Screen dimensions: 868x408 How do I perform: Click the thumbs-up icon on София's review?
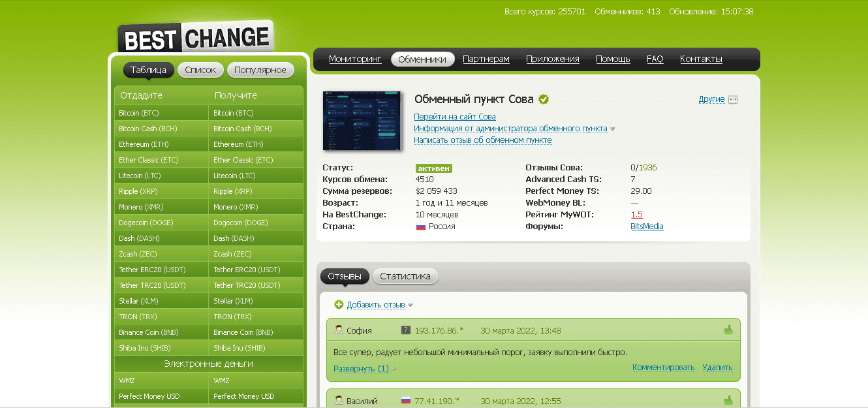(728, 330)
